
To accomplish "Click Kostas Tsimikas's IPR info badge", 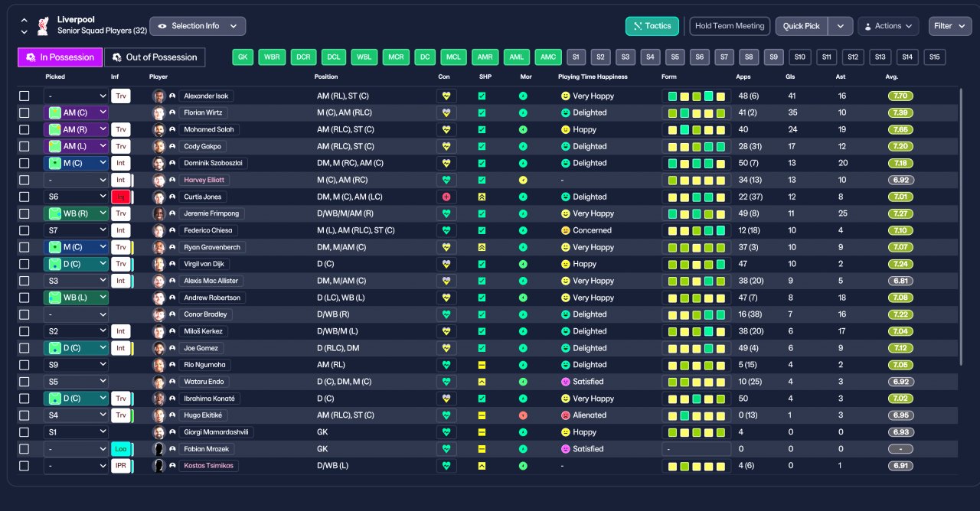I will [x=121, y=466].
